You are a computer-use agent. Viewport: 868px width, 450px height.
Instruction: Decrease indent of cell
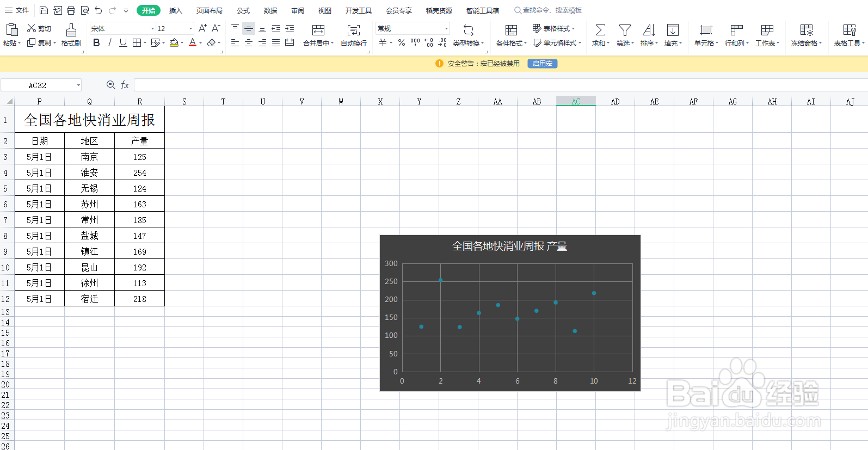coord(276,28)
